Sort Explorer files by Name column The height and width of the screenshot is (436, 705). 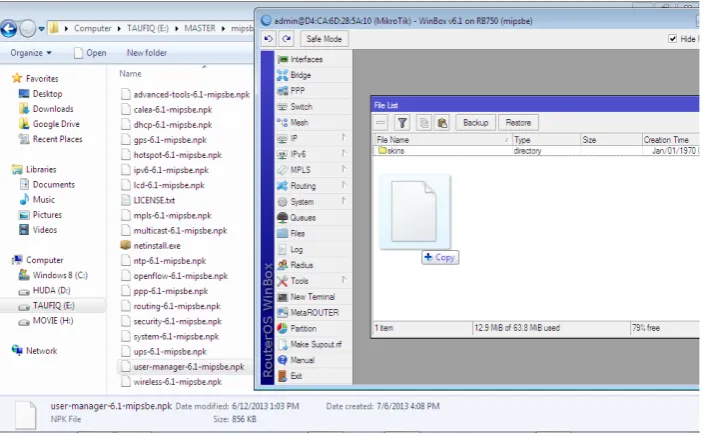point(130,74)
